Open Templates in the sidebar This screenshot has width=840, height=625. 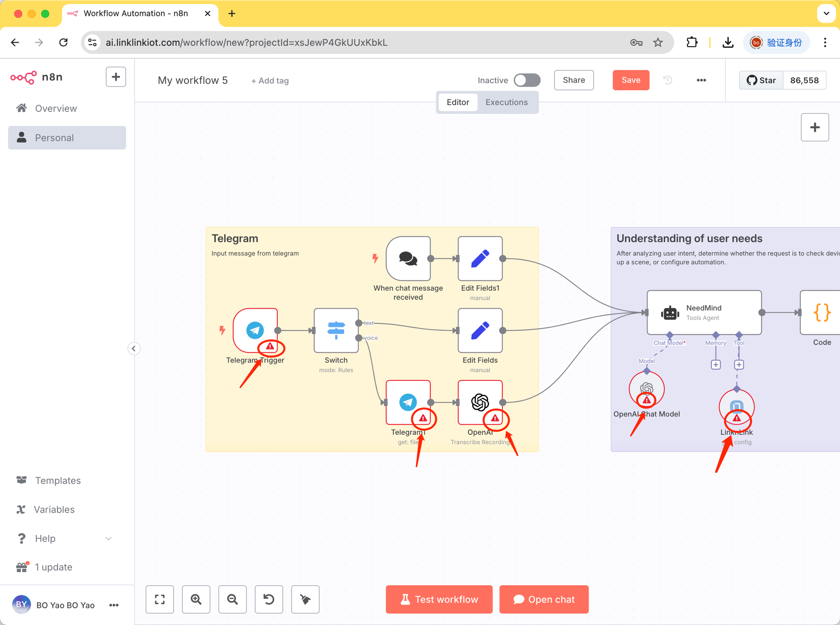tap(58, 480)
